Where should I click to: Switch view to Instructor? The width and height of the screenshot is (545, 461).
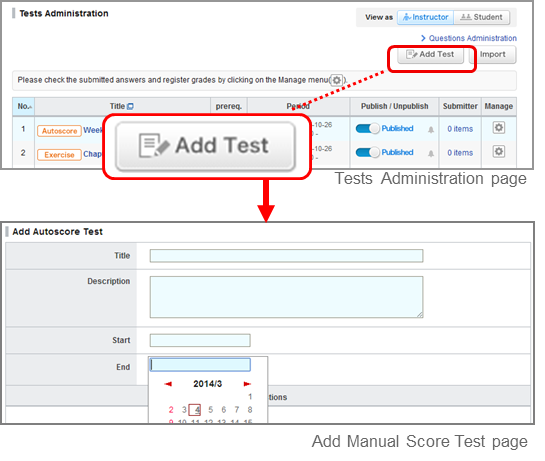[425, 17]
